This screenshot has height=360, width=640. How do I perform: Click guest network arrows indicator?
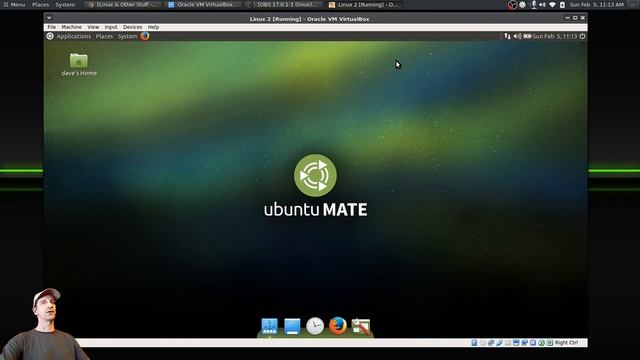click(507, 36)
